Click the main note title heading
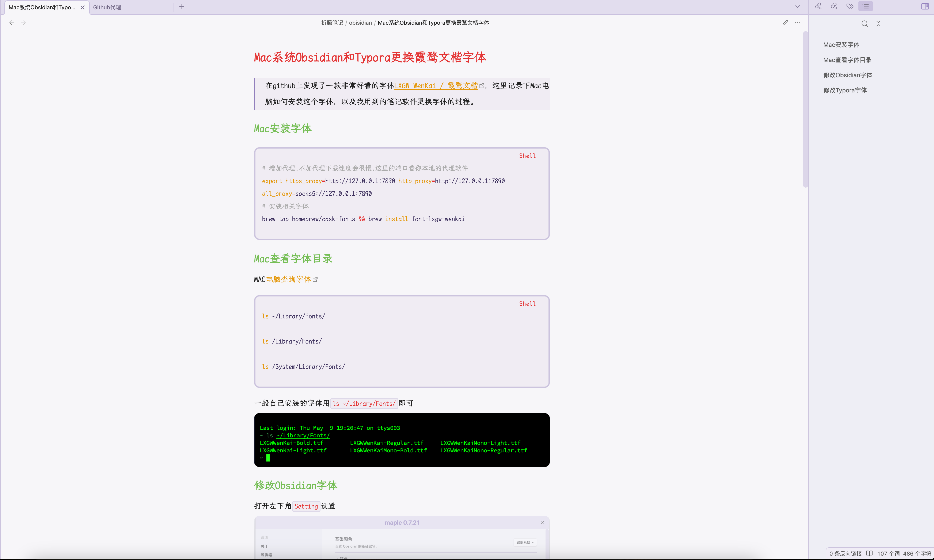The height and width of the screenshot is (560, 934). coord(370,57)
